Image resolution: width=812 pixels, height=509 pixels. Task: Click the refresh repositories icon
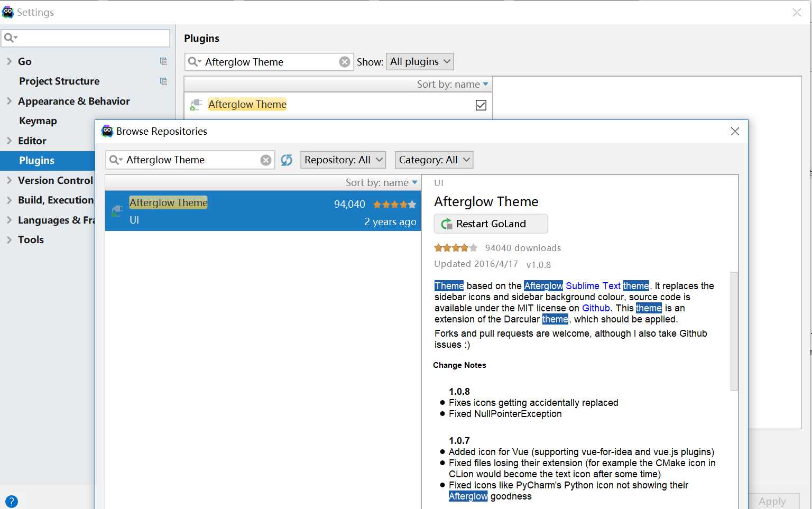[287, 160]
